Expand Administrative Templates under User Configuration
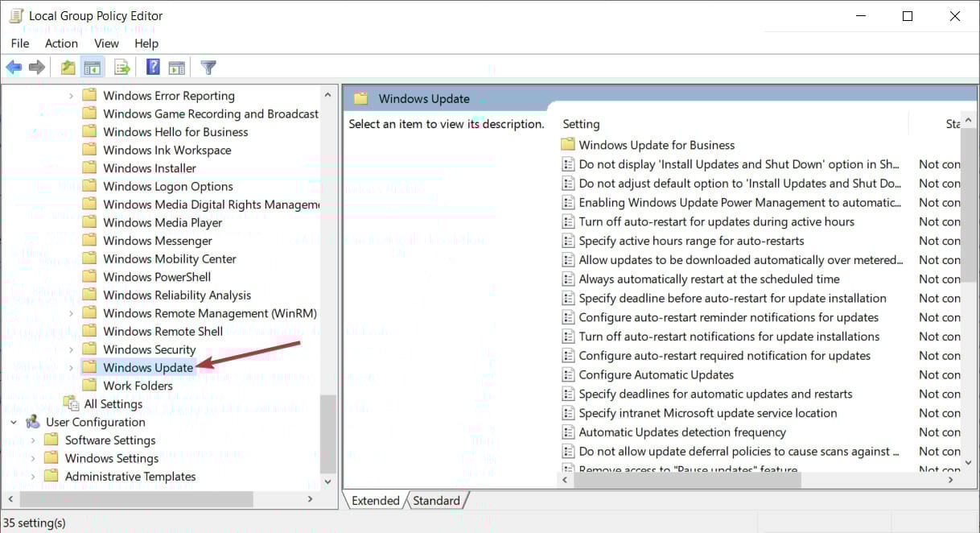Image resolution: width=980 pixels, height=533 pixels. point(33,477)
